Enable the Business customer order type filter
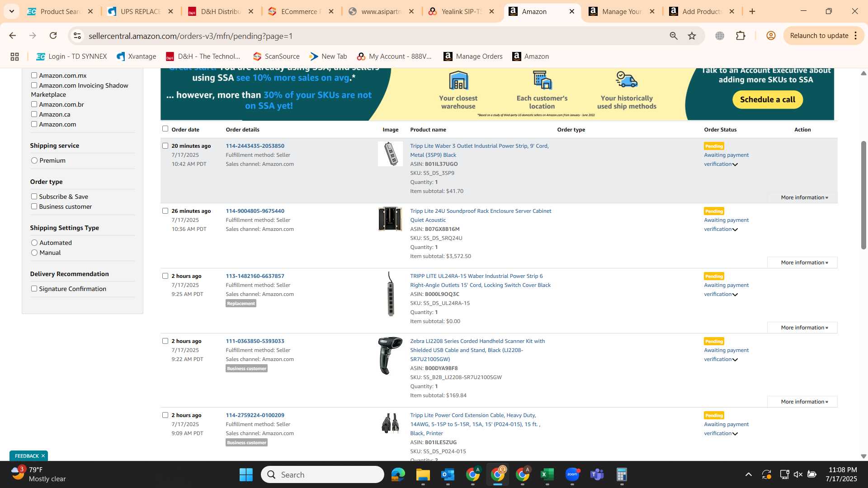The height and width of the screenshot is (488, 868). click(34, 206)
